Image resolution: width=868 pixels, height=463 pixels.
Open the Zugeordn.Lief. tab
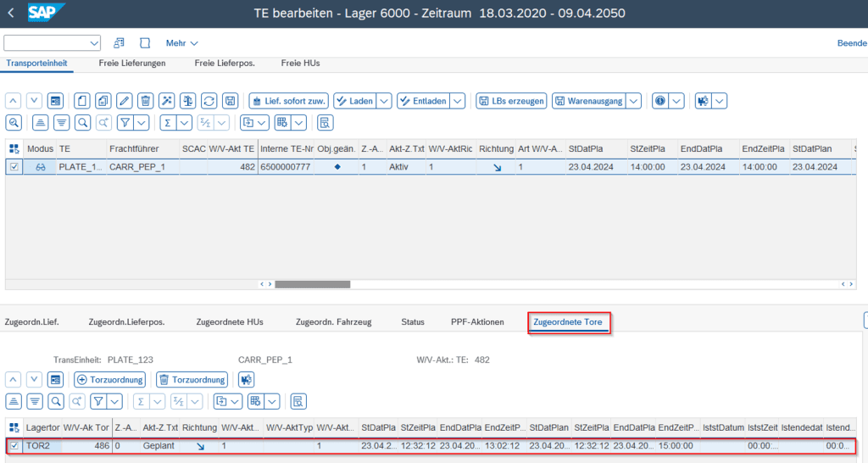click(x=31, y=321)
